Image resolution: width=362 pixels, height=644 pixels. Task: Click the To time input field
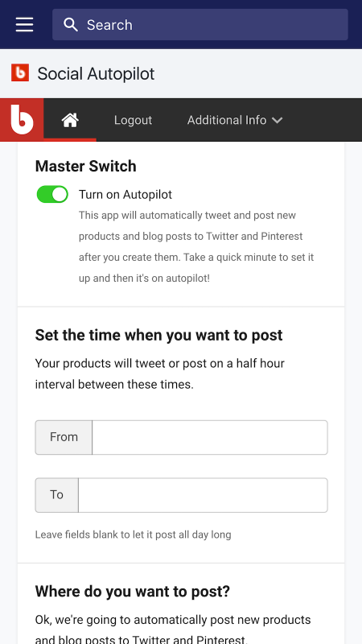pos(203,495)
